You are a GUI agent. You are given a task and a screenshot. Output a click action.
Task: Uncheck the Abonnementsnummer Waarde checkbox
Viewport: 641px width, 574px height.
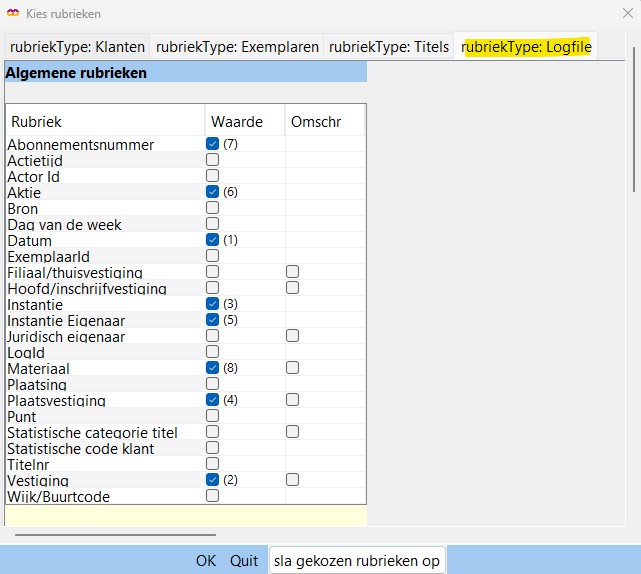coord(212,144)
